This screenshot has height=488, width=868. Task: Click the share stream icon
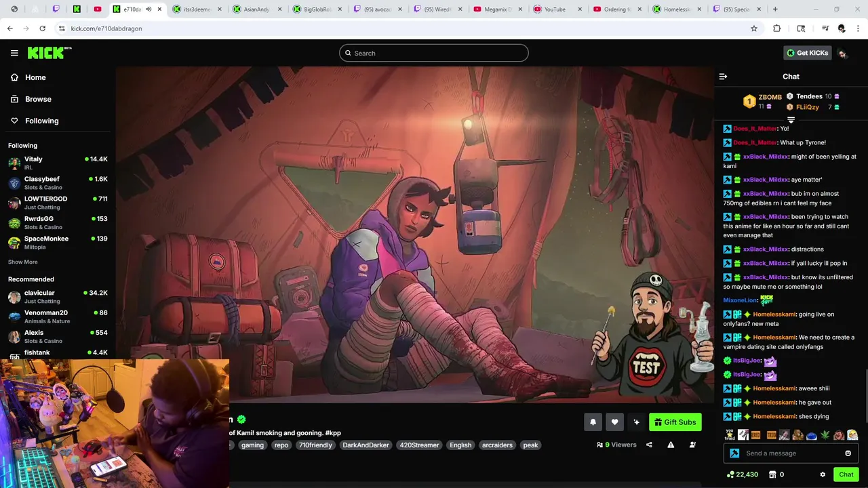pos(649,445)
